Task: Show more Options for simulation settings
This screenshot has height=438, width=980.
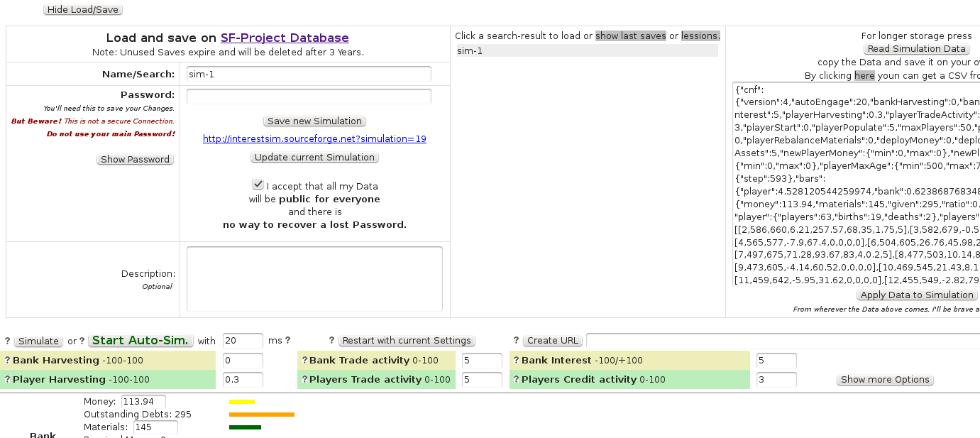Action: pyautogui.click(x=884, y=379)
